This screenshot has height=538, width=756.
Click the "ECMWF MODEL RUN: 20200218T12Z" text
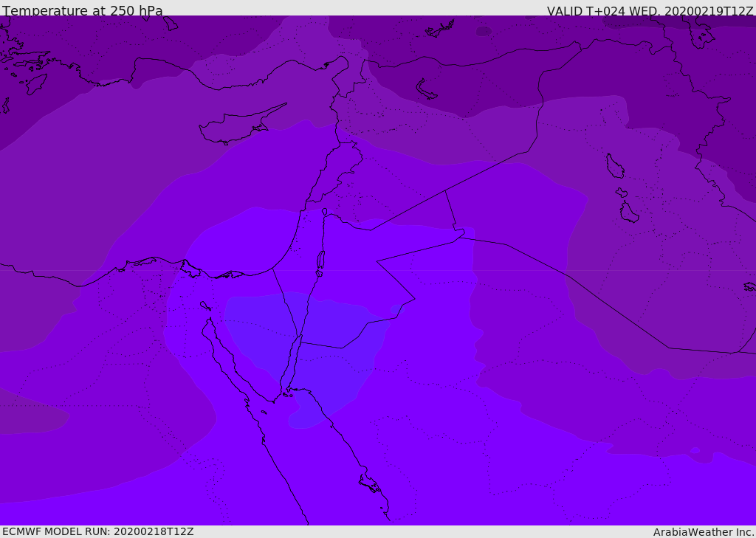click(98, 531)
